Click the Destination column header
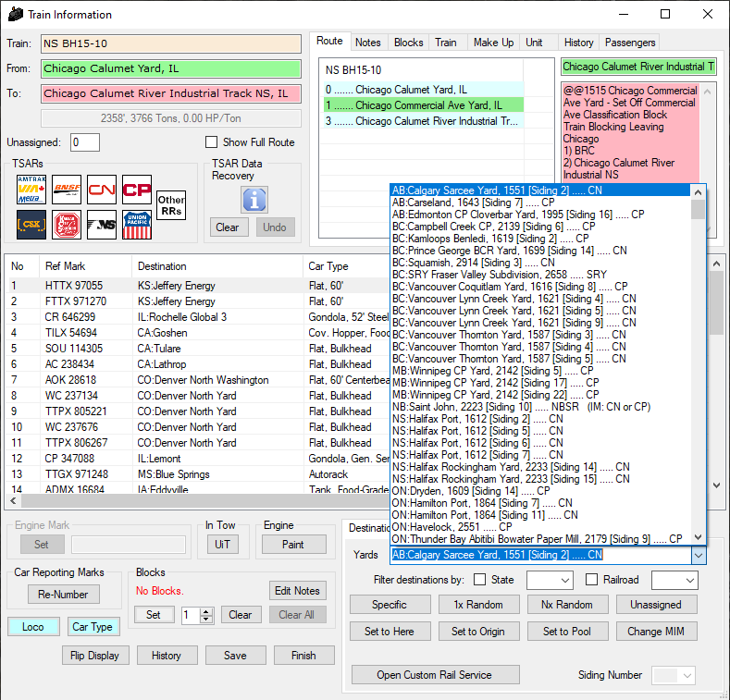The image size is (730, 700). (217, 266)
